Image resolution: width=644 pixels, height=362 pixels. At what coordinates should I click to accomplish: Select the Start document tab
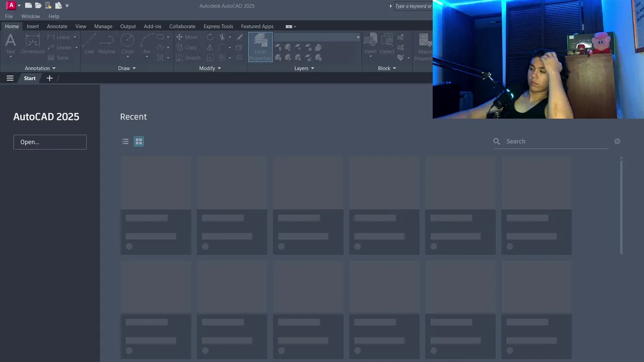click(30, 78)
